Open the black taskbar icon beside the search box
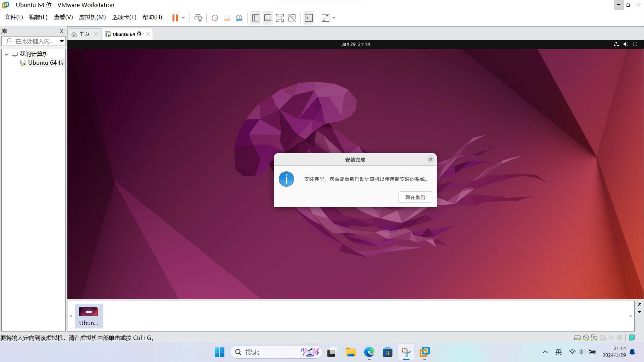The width and height of the screenshot is (644, 362). click(x=331, y=352)
